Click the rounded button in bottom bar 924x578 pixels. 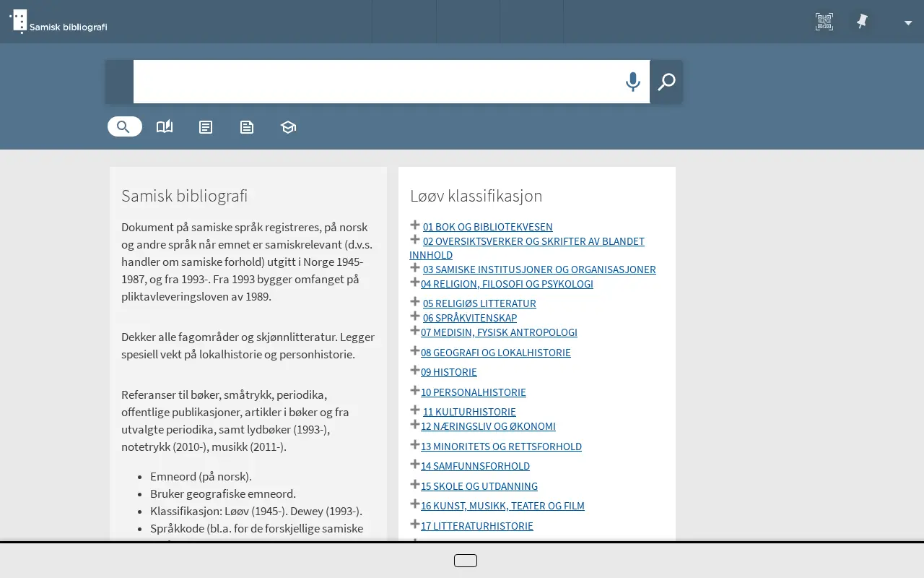pos(466,561)
